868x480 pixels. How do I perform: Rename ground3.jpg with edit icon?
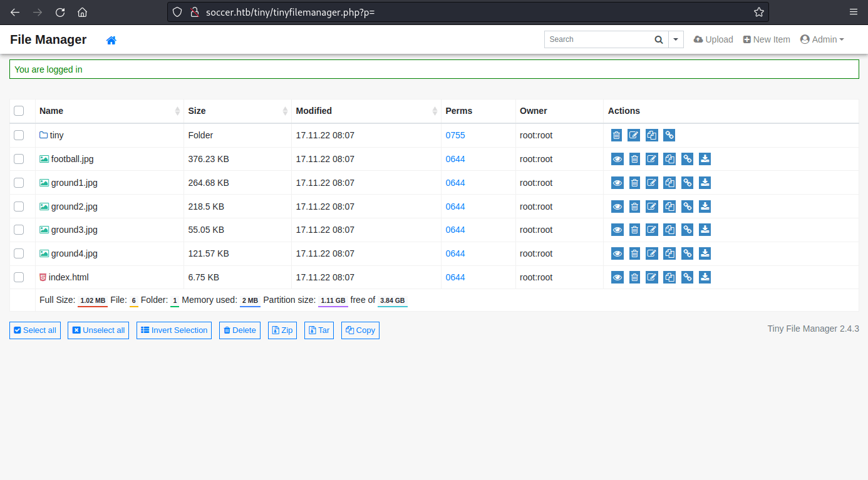coord(652,230)
